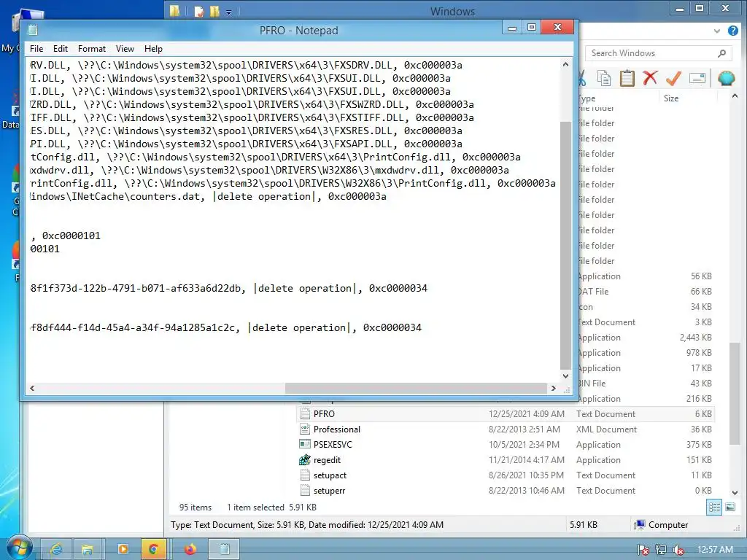
Task: Click the 12:57 AM clock
Action: 715,550
